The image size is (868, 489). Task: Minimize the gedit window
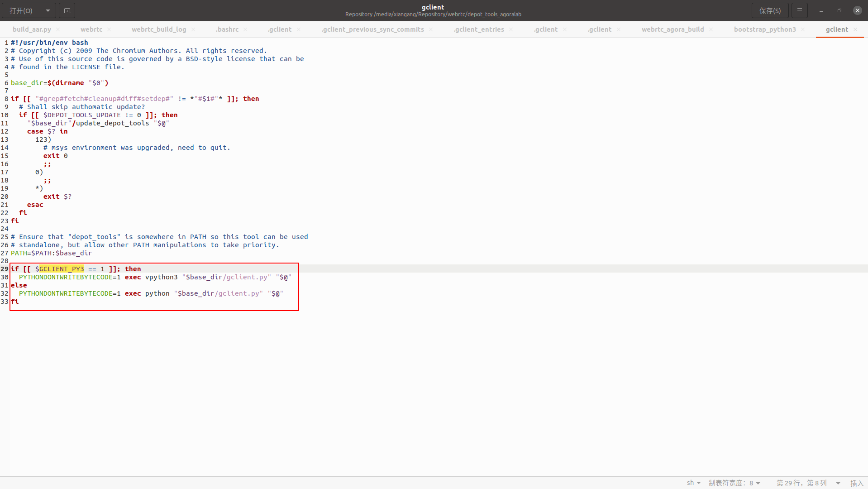[x=821, y=10]
